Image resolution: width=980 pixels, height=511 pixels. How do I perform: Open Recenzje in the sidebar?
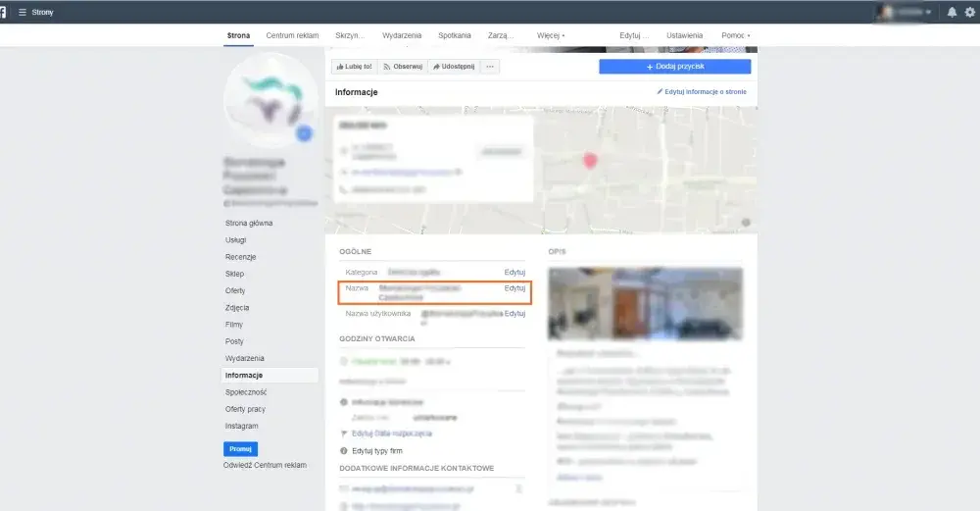click(241, 257)
